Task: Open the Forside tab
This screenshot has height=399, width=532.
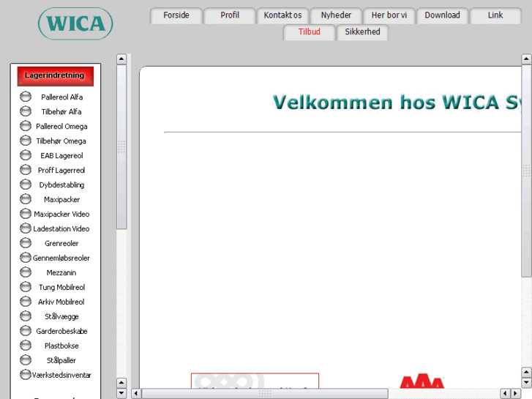Action: tap(176, 15)
